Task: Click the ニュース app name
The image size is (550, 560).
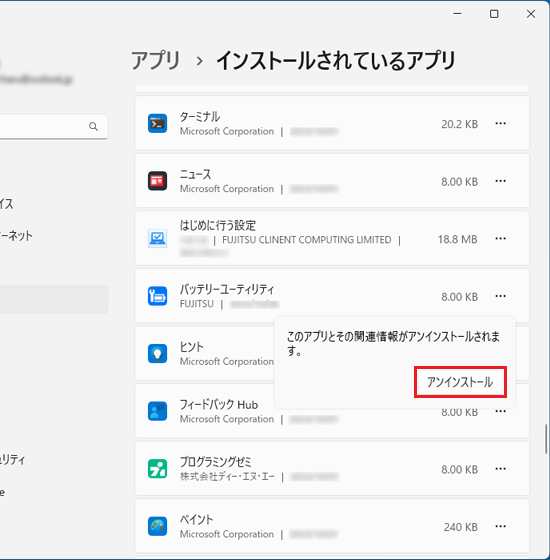Action: point(195,174)
